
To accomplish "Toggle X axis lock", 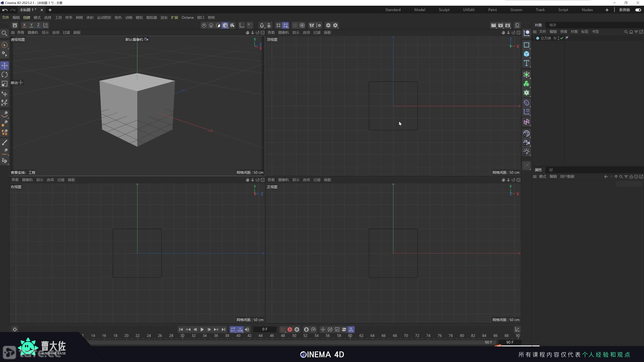I will point(24,25).
